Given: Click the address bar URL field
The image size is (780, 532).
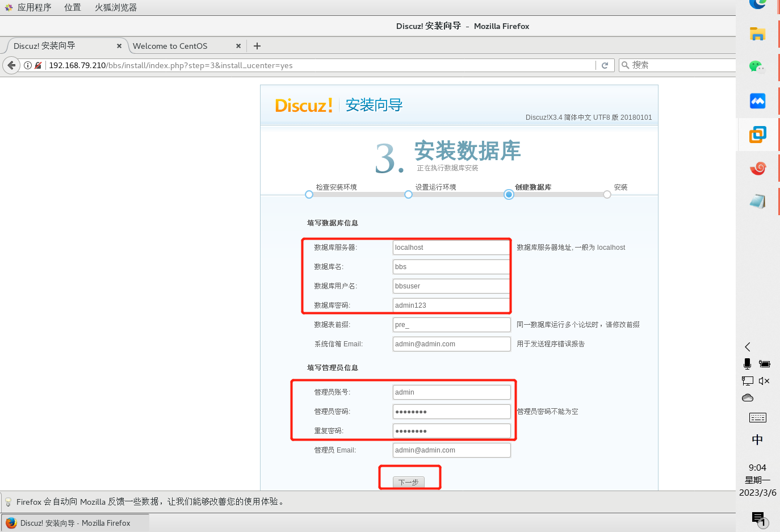Looking at the screenshot, I should tap(321, 65).
